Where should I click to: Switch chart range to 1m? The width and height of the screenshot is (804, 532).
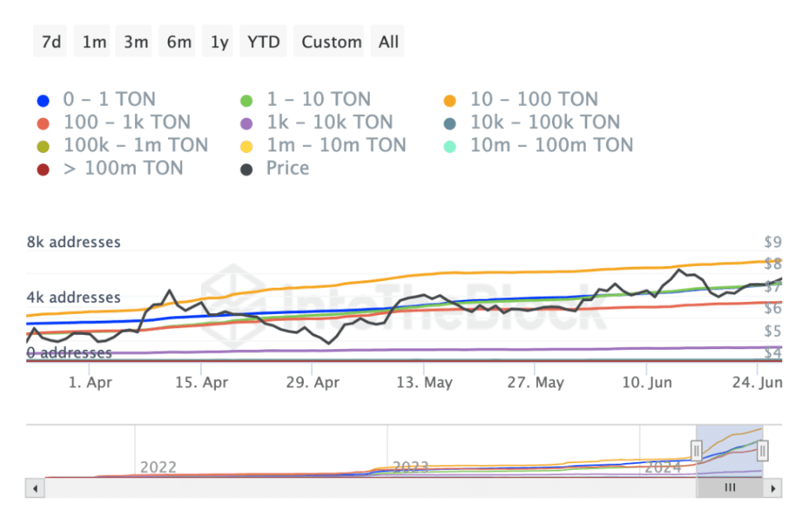coord(94,42)
